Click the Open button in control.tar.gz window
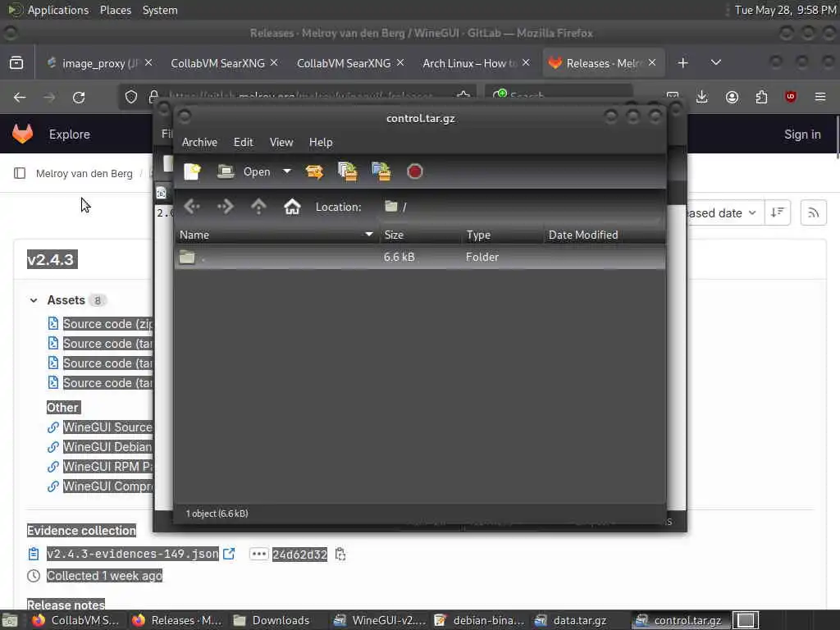Viewport: 840px width, 630px height. click(x=244, y=171)
